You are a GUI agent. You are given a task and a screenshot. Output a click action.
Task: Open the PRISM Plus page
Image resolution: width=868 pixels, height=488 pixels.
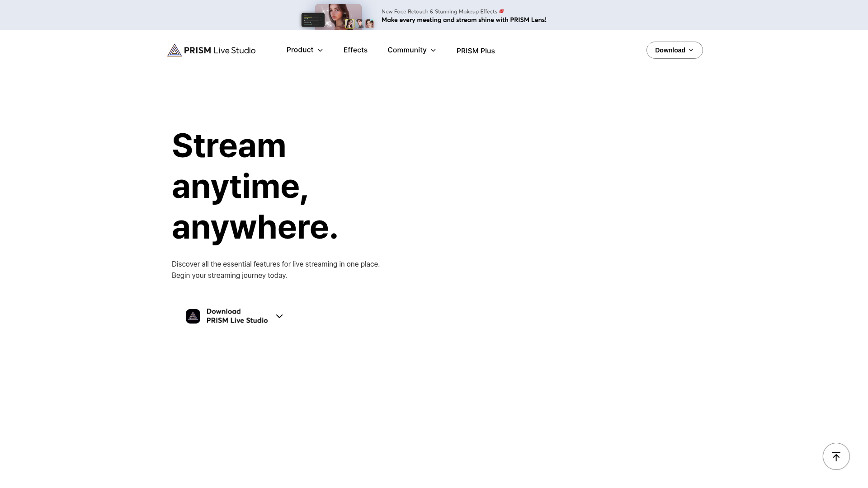(476, 51)
